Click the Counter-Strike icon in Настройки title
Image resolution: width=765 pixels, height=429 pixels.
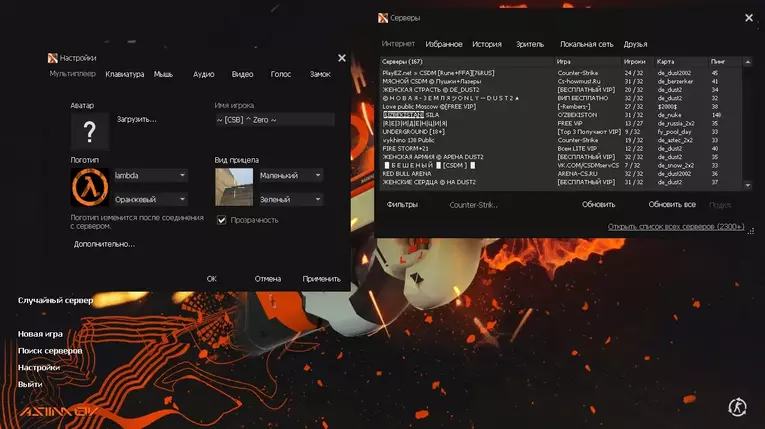pos(53,58)
